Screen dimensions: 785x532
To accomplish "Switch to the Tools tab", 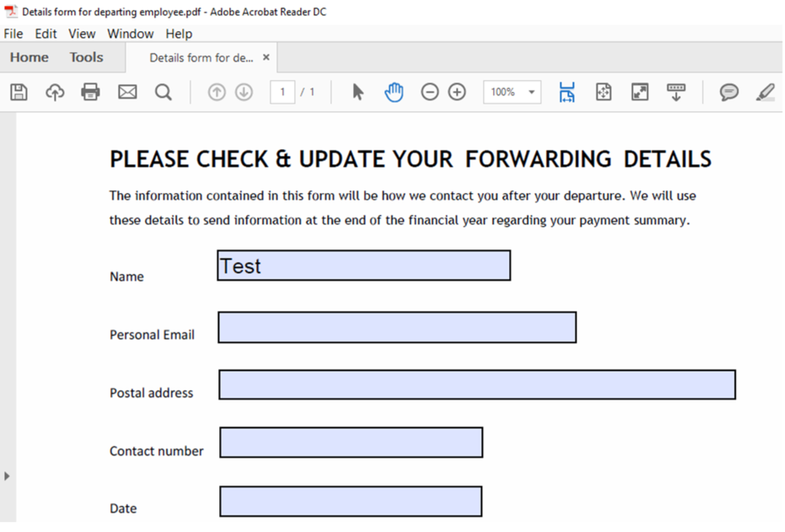I will click(x=86, y=57).
